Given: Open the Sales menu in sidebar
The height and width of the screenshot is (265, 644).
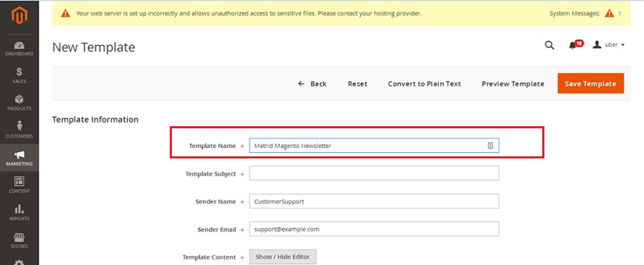Looking at the screenshot, I should pyautogui.click(x=20, y=76).
